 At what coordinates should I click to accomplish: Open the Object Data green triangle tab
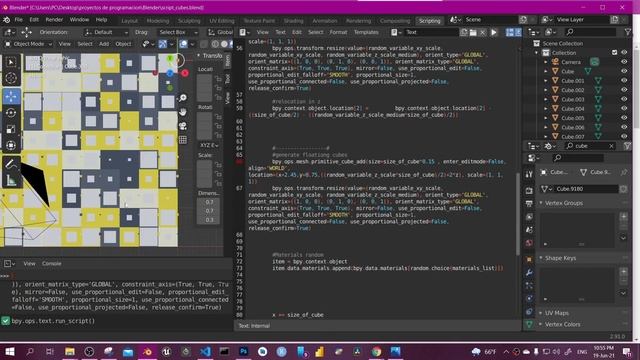[x=529, y=324]
